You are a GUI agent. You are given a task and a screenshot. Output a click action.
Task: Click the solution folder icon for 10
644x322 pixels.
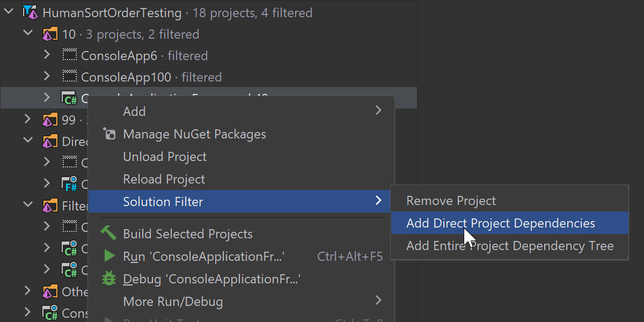point(50,34)
